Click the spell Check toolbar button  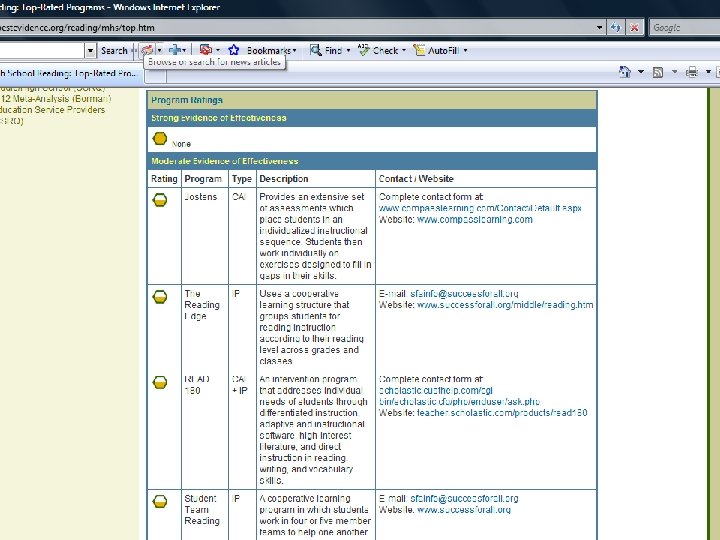coord(378,50)
